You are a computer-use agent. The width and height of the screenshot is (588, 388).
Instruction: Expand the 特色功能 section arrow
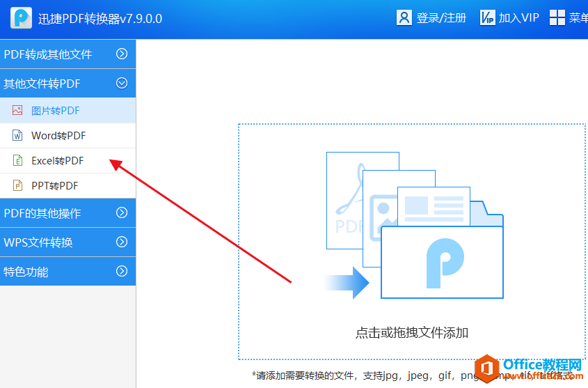(x=122, y=271)
